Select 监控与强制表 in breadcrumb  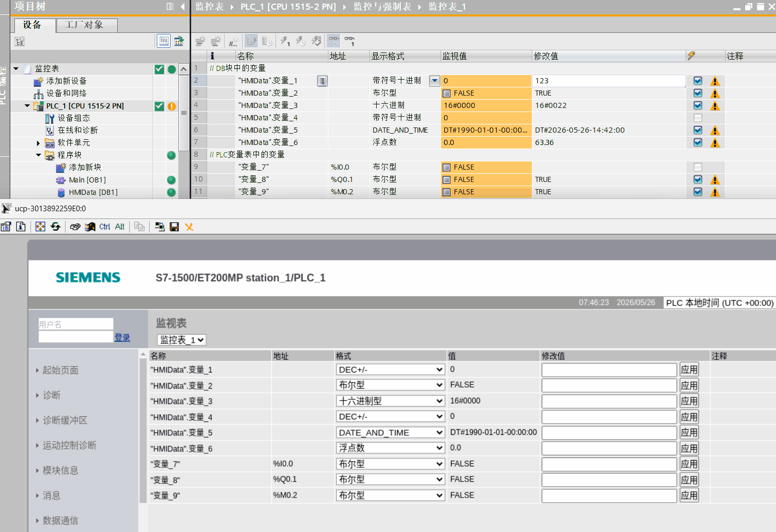coord(382,7)
